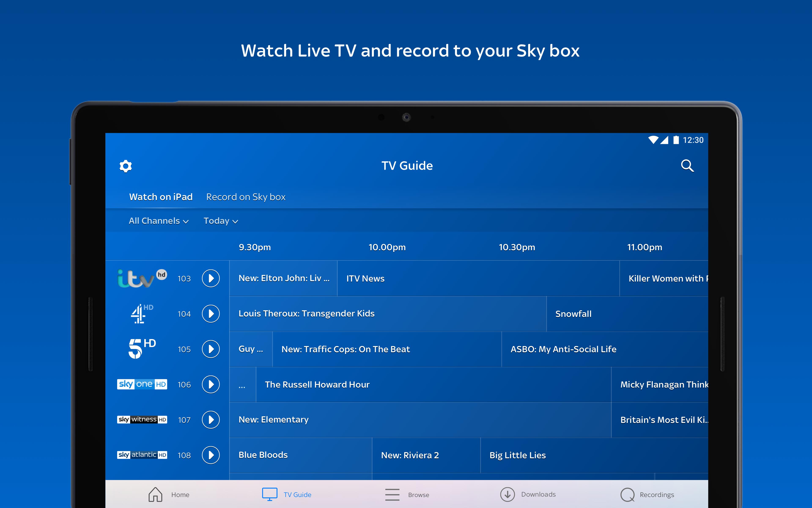Play Sky Atlantic HD channel 108
812x508 pixels.
[x=211, y=455]
